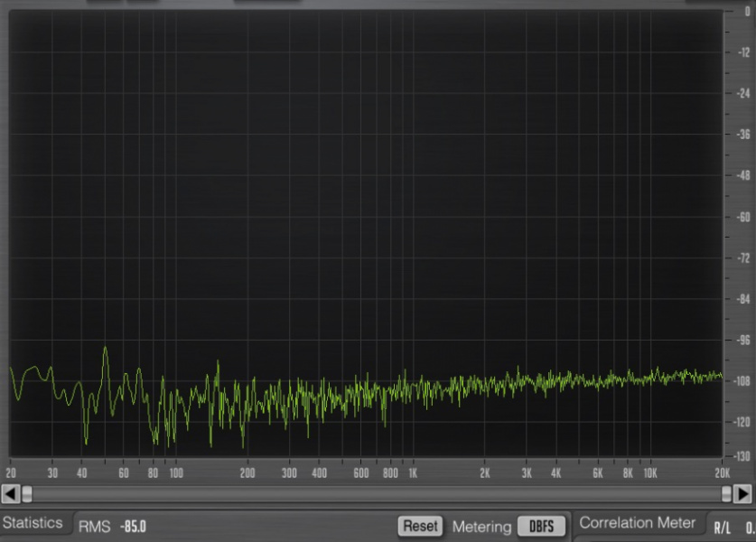Click the RMS label

(x=95, y=527)
